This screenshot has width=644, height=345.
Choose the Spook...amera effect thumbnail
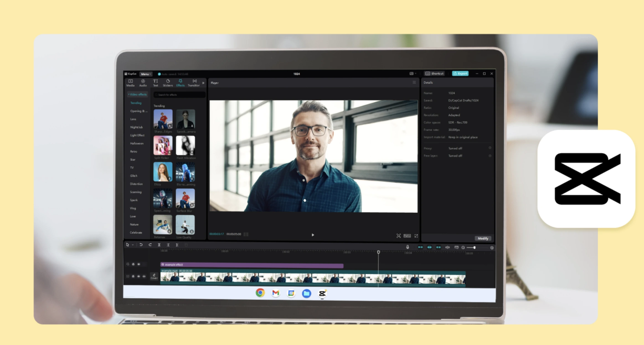click(186, 119)
